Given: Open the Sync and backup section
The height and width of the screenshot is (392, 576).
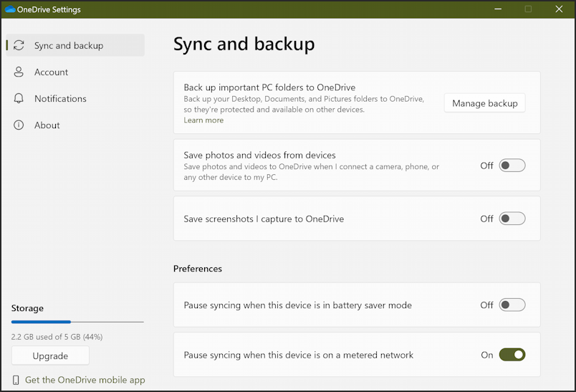Looking at the screenshot, I should [x=75, y=45].
